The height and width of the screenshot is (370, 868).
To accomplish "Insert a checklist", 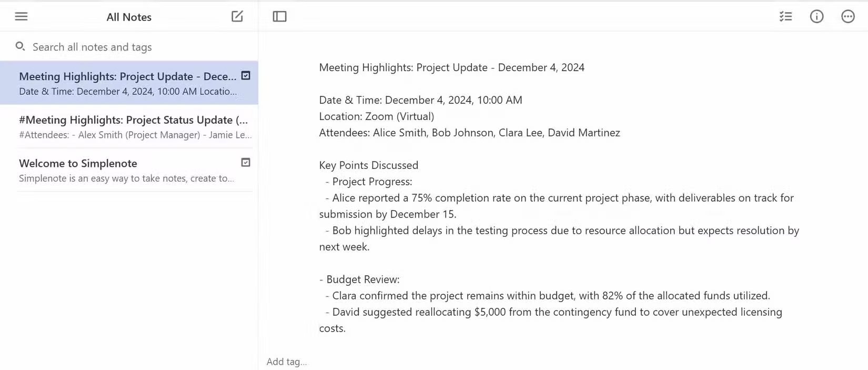I will (x=785, y=16).
